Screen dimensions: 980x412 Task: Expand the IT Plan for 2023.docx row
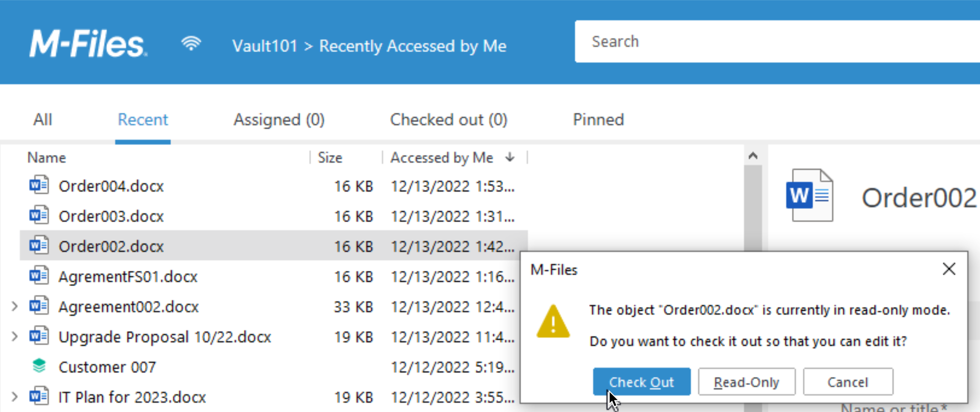coord(14,396)
